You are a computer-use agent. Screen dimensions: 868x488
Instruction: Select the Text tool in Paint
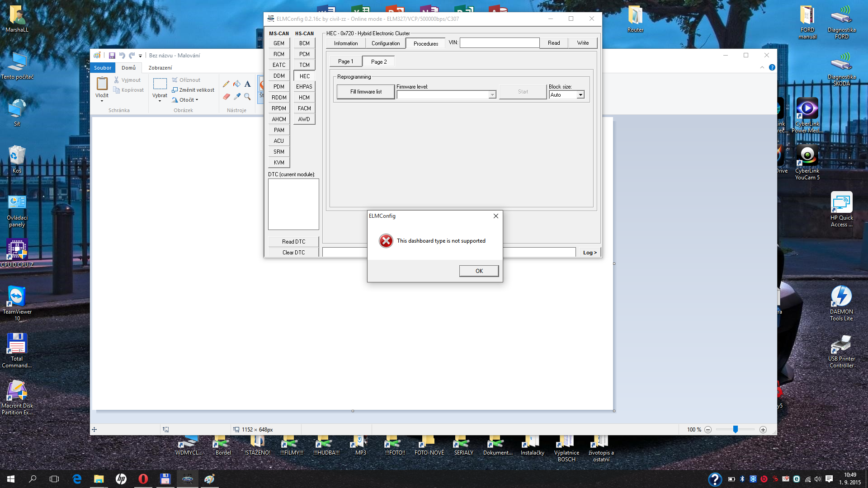coord(247,84)
